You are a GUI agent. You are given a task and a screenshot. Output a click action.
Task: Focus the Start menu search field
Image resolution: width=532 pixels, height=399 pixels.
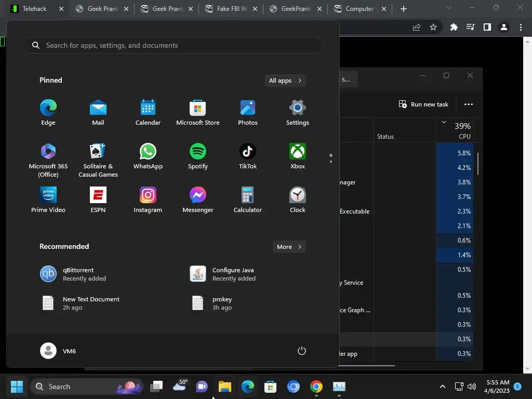pos(172,46)
